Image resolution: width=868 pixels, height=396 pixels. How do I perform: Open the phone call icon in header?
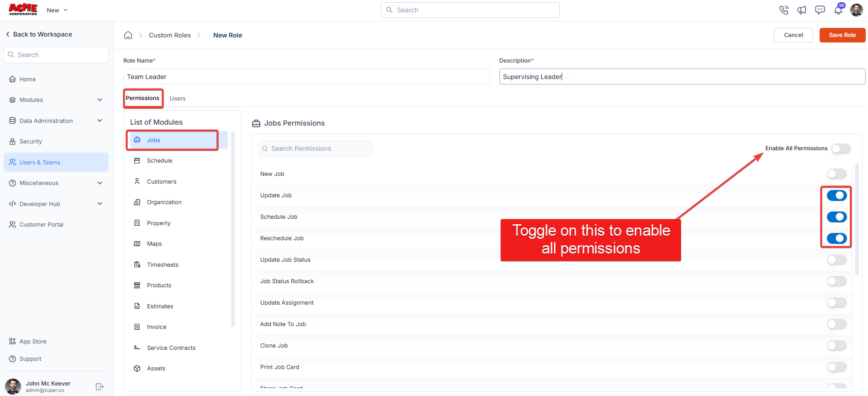point(784,10)
